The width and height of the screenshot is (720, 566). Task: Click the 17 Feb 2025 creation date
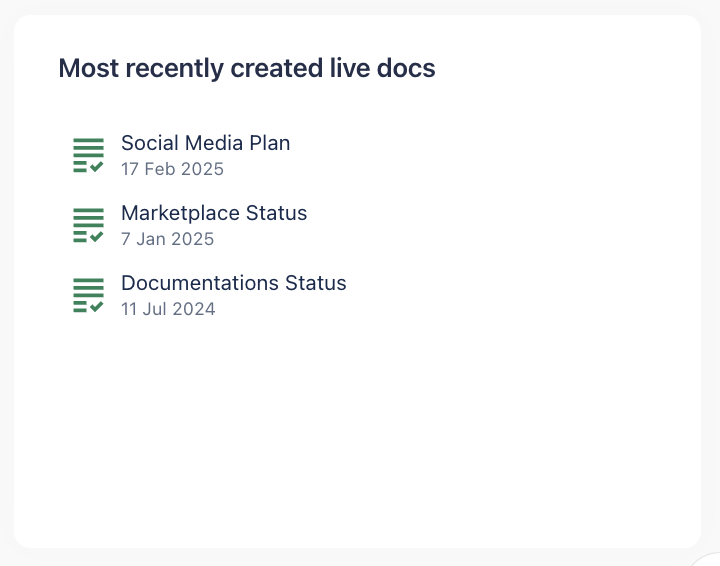coord(172,169)
